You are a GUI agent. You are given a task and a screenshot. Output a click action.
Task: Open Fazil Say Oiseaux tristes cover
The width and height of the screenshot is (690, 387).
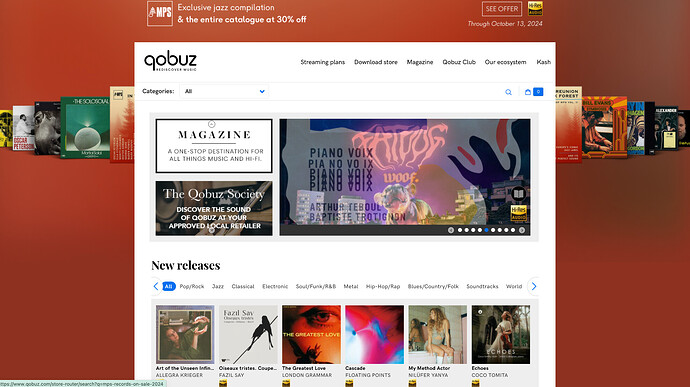pyautogui.click(x=248, y=335)
